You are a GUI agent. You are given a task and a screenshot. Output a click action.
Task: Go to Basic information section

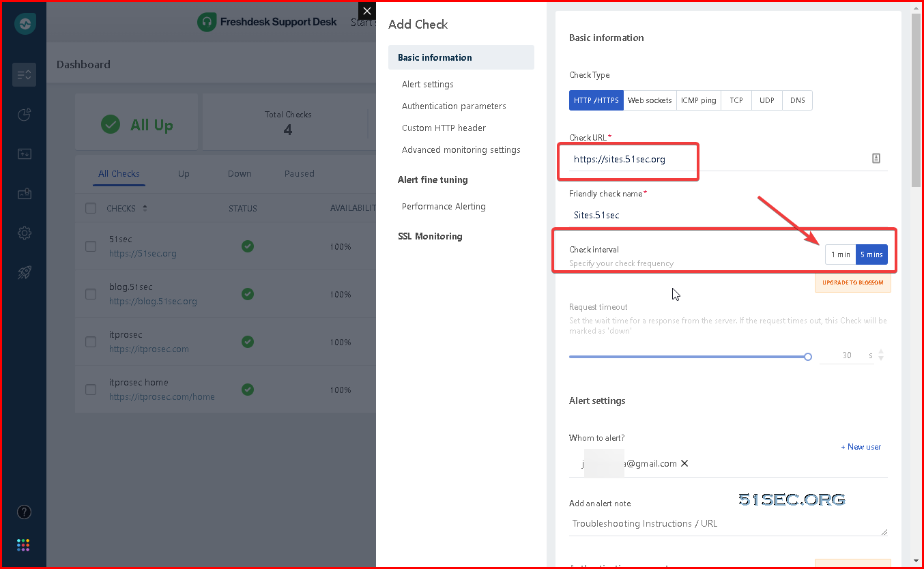point(461,57)
